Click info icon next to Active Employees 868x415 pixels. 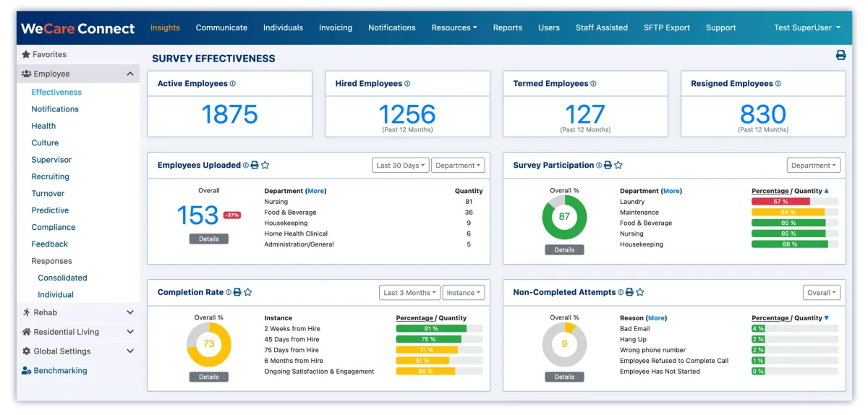232,84
